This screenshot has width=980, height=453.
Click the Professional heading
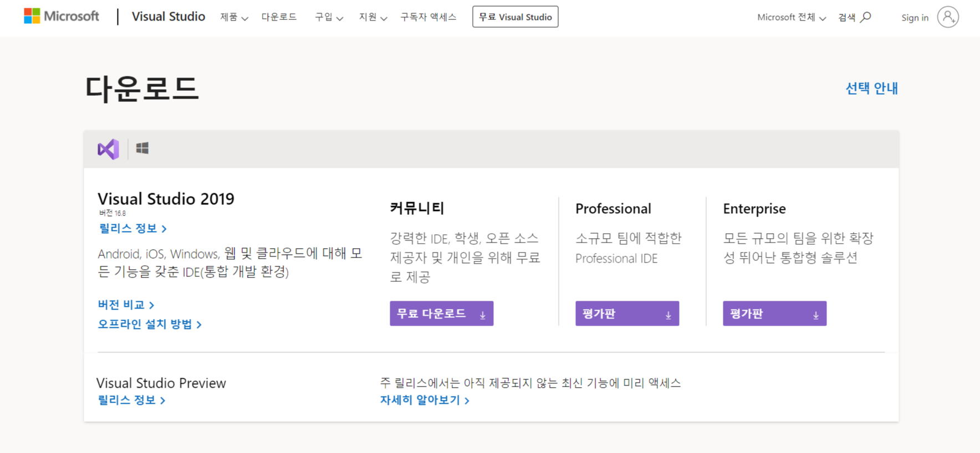(x=613, y=209)
